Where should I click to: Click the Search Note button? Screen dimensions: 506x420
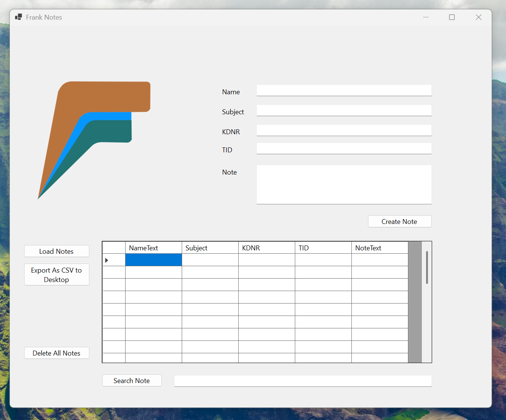[132, 381]
